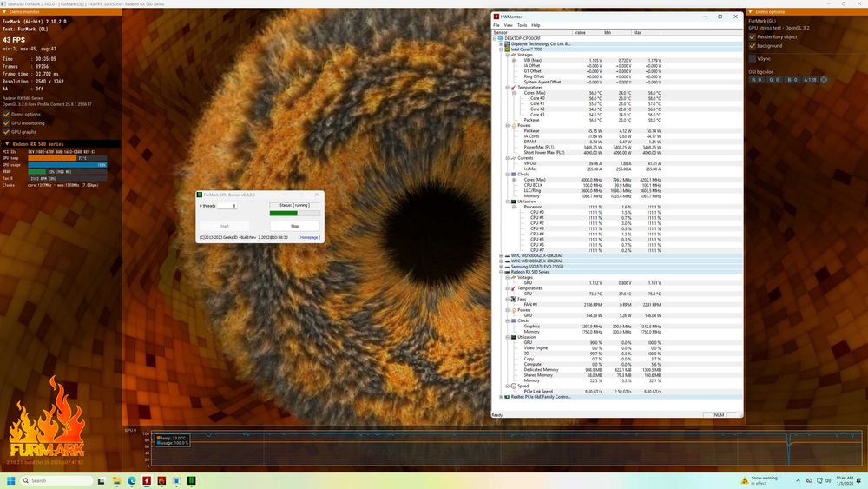Collapse the Intel Core i7 7700 tree node

point(501,50)
